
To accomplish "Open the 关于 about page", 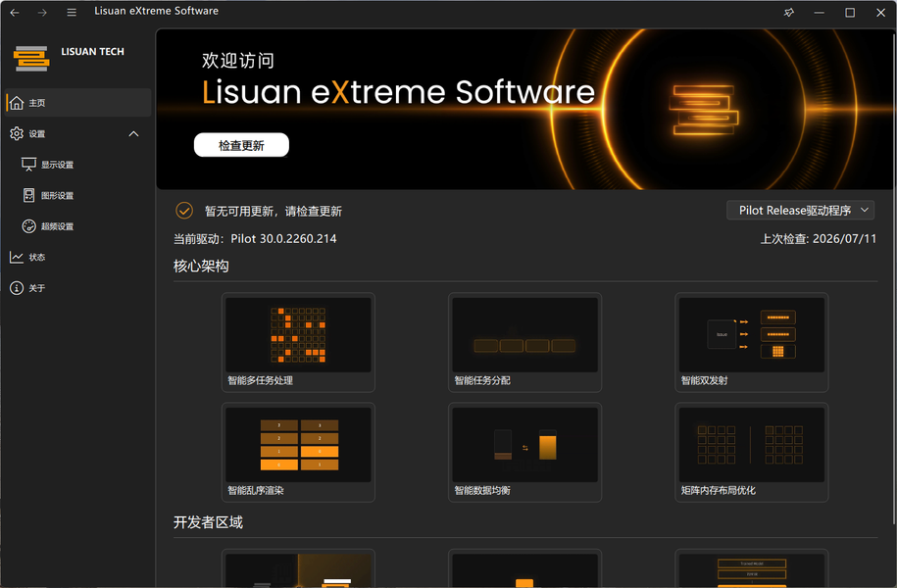I will click(x=78, y=288).
